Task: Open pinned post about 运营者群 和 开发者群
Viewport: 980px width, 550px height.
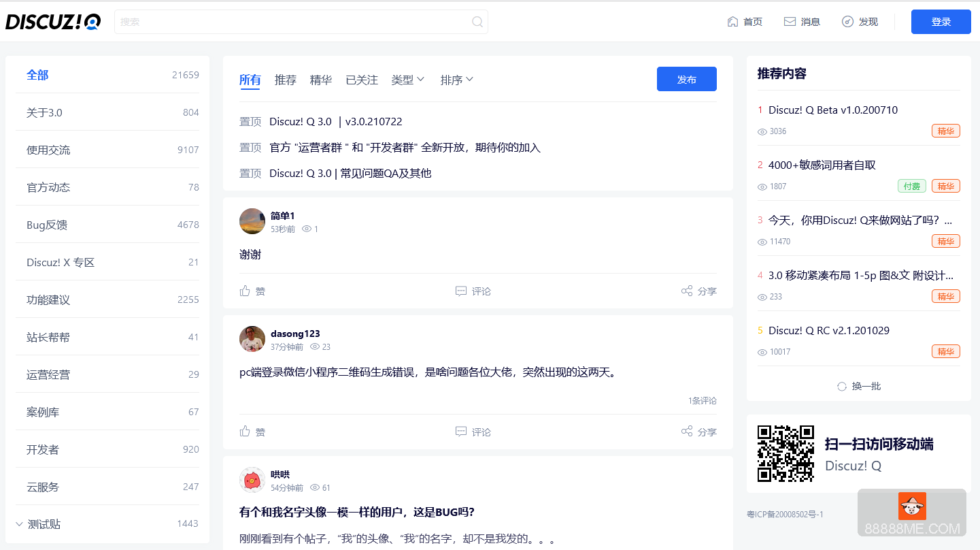Action: pyautogui.click(x=405, y=148)
